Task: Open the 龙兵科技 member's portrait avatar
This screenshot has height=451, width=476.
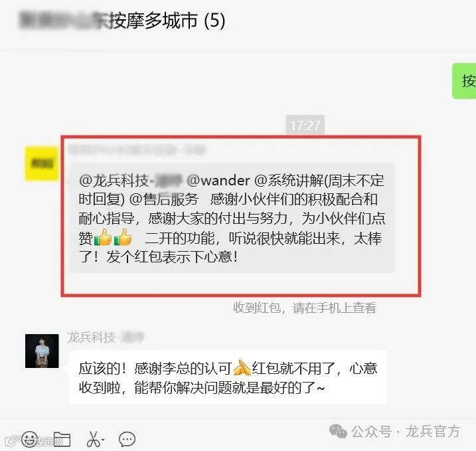Action: coord(42,351)
